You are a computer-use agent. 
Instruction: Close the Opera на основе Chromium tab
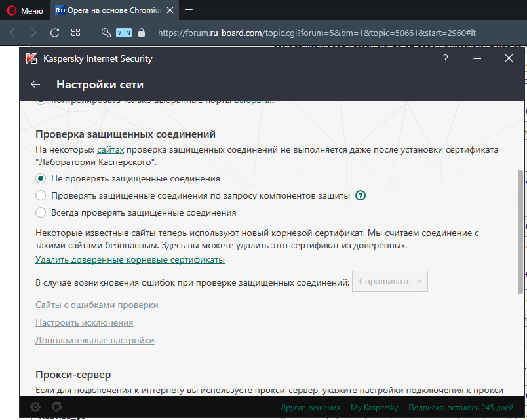170,10
